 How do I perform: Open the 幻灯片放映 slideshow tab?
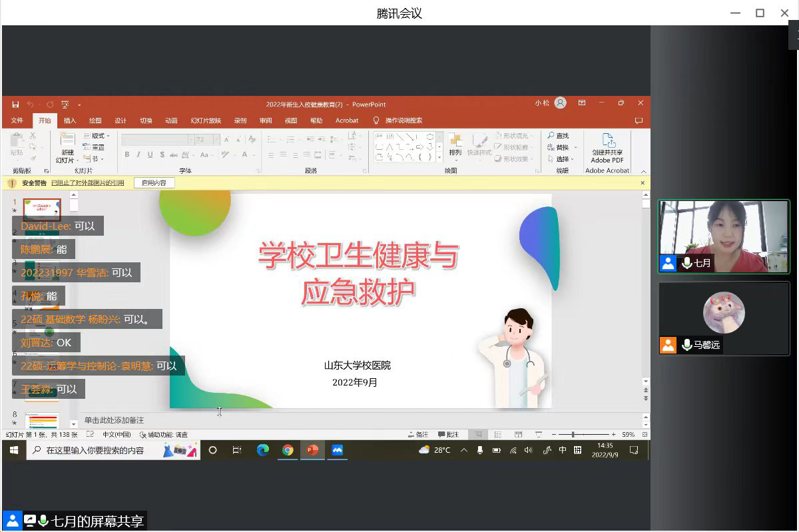click(206, 121)
